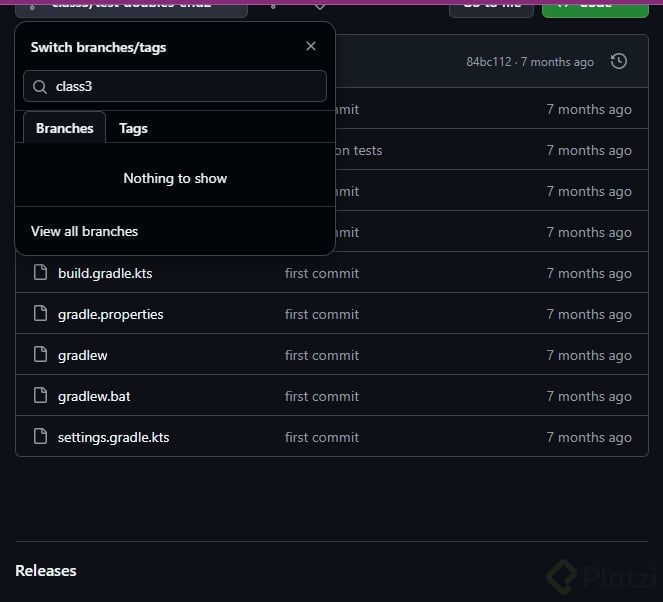Viewport: 663px width, 602px height.
Task: Switch to the Tags tab
Action: pyautogui.click(x=133, y=128)
